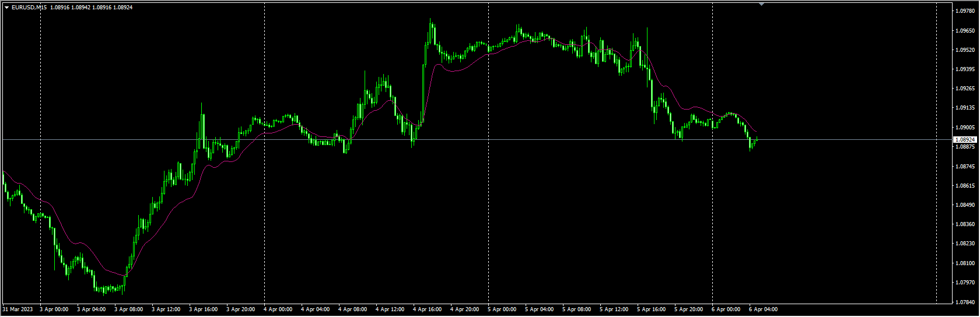The image size is (980, 317).
Task: Click the 1.09265 price scale label
Action: point(966,89)
